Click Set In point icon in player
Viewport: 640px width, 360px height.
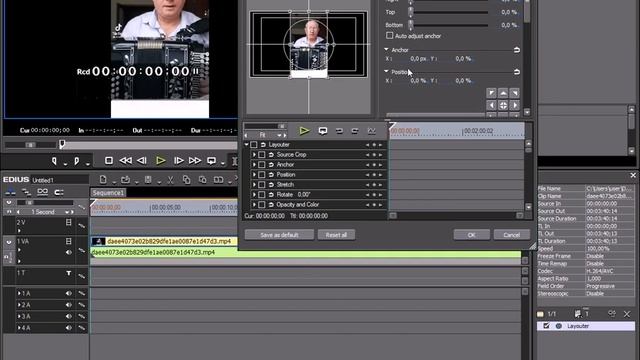pyautogui.click(x=54, y=161)
